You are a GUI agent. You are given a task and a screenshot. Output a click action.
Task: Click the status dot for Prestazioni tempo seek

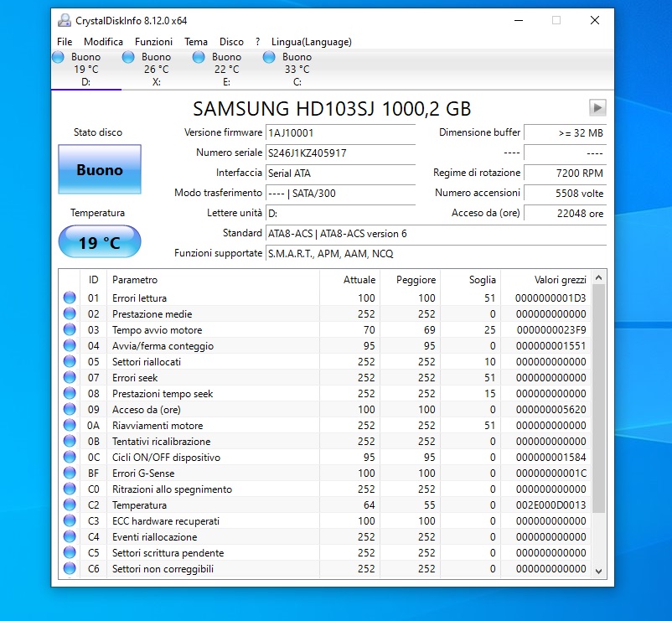70,393
